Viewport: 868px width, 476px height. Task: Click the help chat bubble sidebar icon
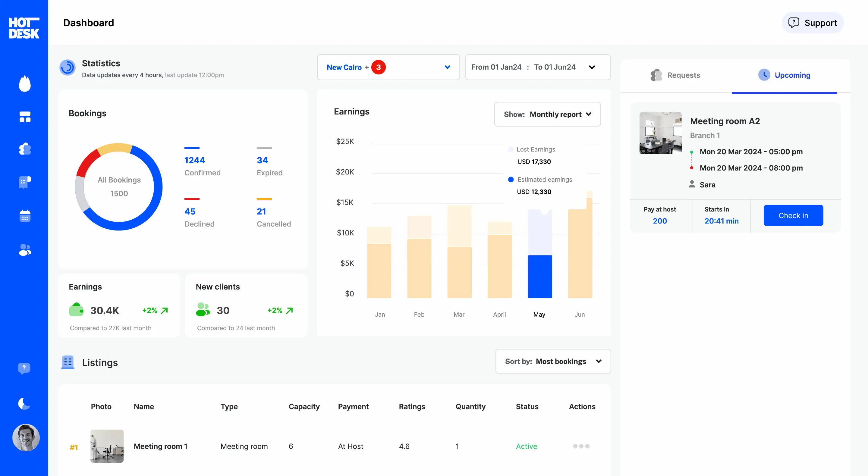(24, 368)
